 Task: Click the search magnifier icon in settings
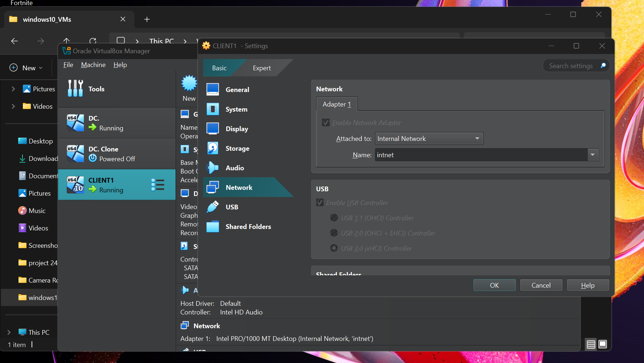(x=603, y=66)
